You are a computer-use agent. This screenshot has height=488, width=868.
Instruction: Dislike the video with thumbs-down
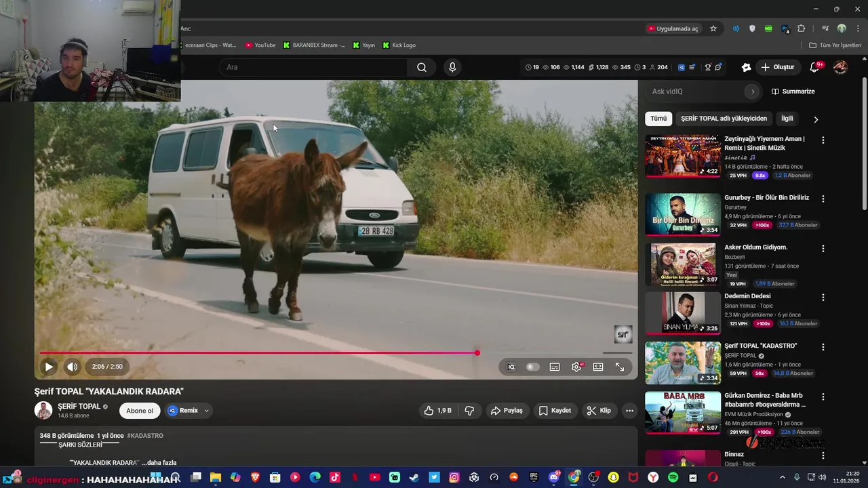469,411
